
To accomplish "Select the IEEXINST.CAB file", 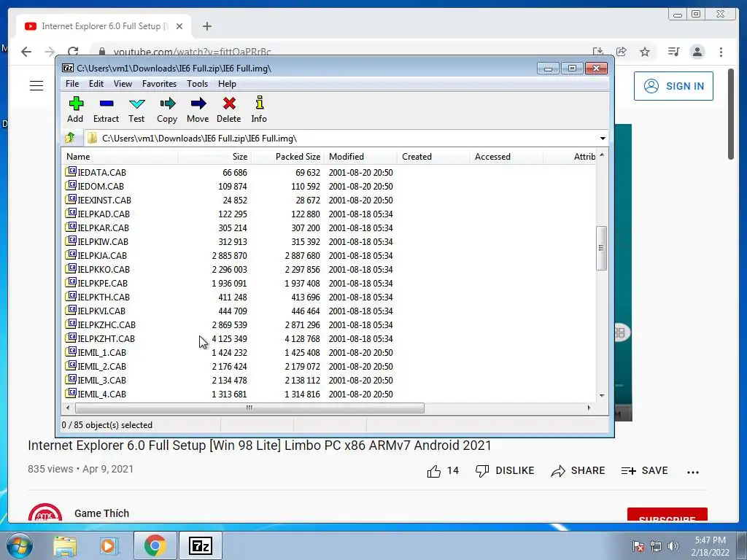I will 98,200.
